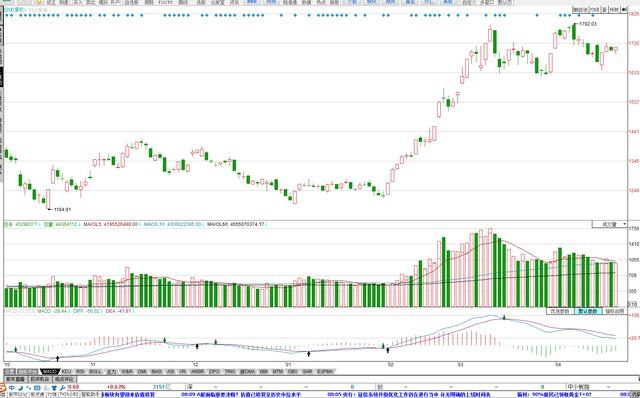
Task: Open the 90%股民 黄金T+0 ticker link
Action: (554, 395)
